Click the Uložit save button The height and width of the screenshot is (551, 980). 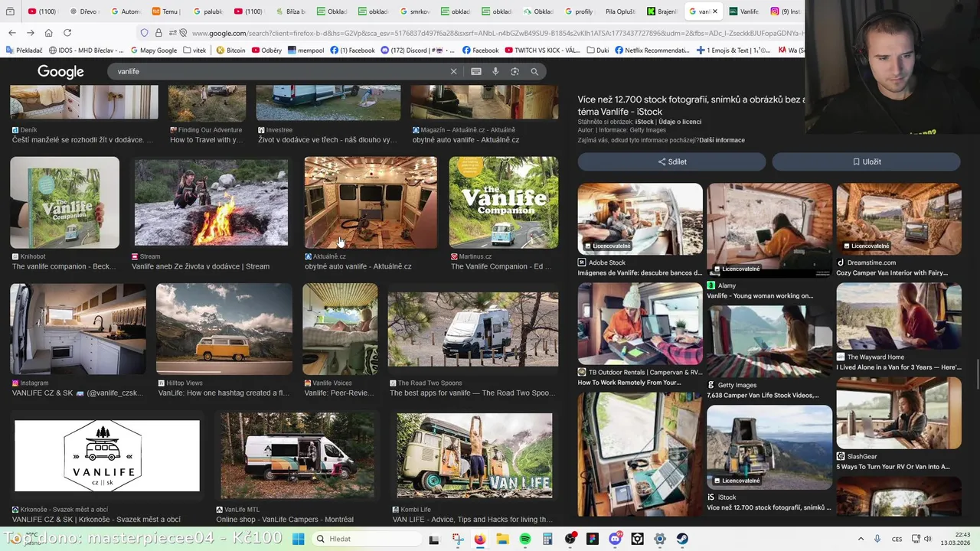point(866,161)
